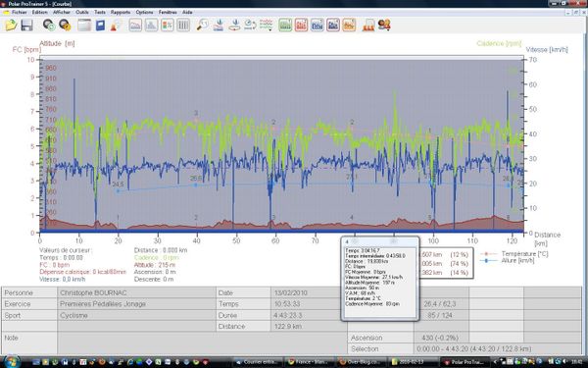Open the blue training diary book icon
This screenshot has height=368, width=588.
pos(100,26)
